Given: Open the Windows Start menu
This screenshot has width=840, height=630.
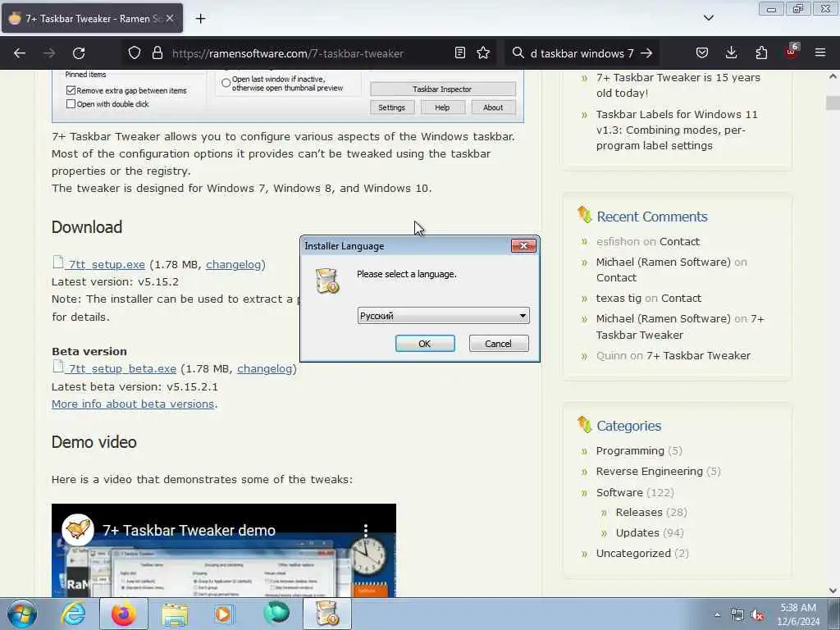Looking at the screenshot, I should [22, 614].
